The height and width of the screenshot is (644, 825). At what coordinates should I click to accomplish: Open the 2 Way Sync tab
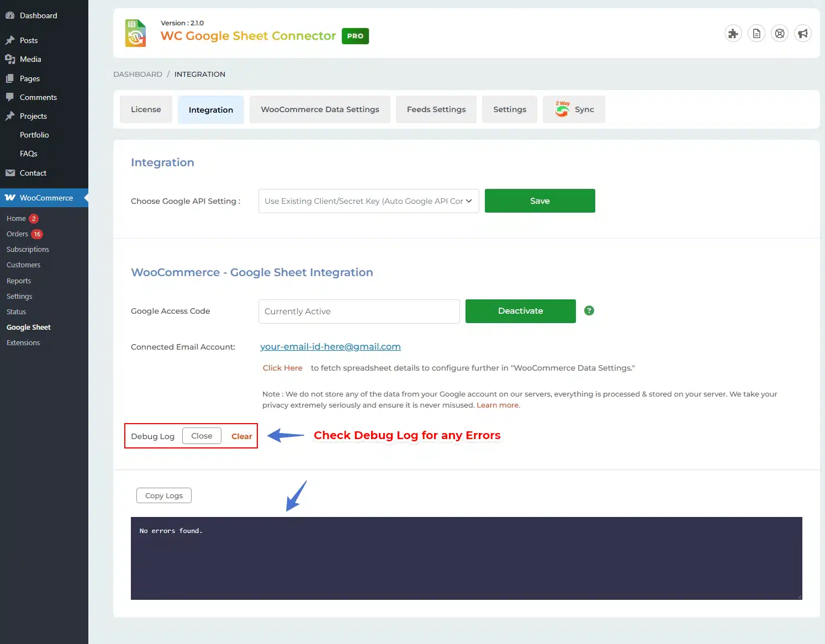click(x=574, y=109)
